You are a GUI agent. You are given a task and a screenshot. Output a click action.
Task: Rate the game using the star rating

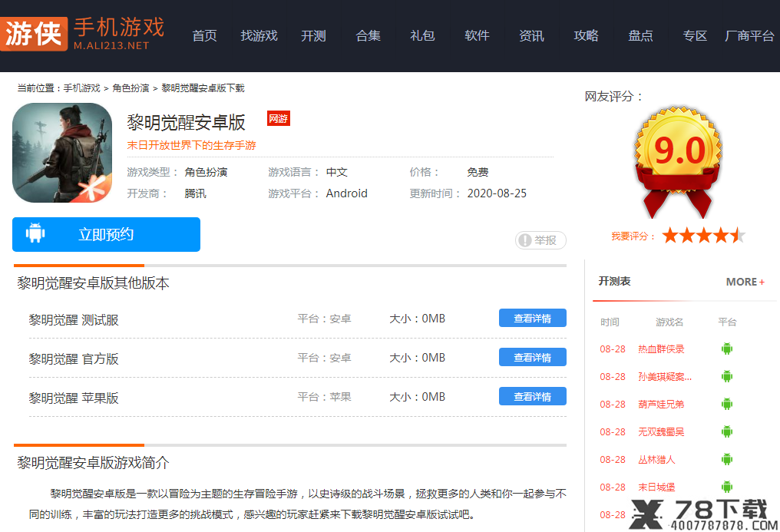(704, 235)
